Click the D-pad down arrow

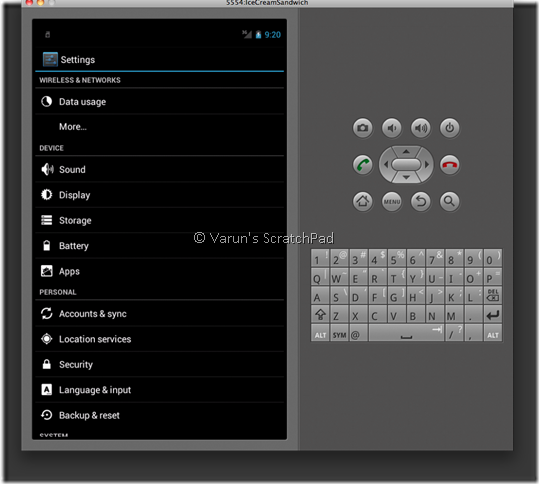[406, 177]
